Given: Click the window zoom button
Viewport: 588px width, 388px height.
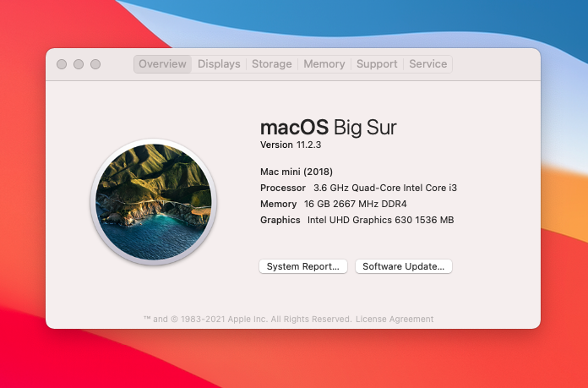Looking at the screenshot, I should (x=95, y=64).
